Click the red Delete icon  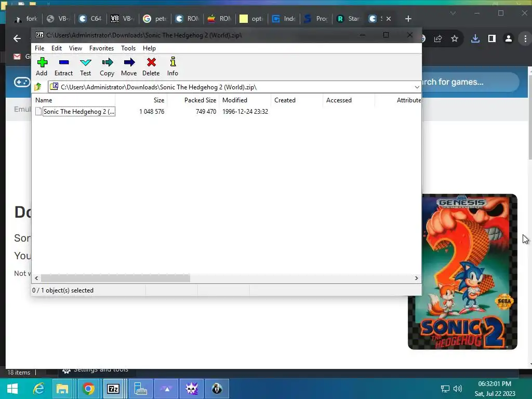pos(151,66)
